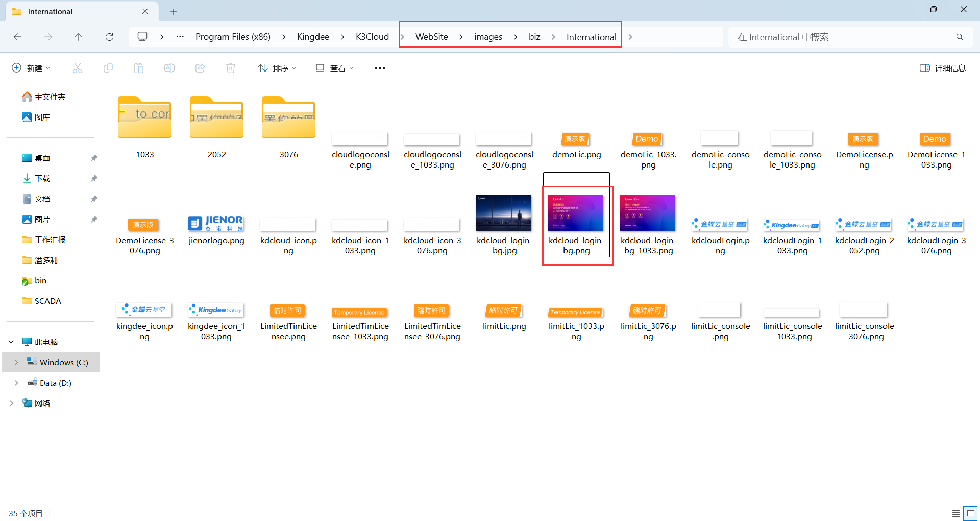Close the International tab
Screen dimensions: 980x521
145,11
